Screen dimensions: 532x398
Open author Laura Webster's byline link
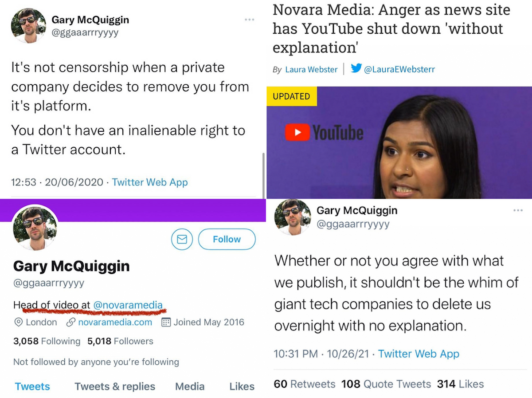311,69
